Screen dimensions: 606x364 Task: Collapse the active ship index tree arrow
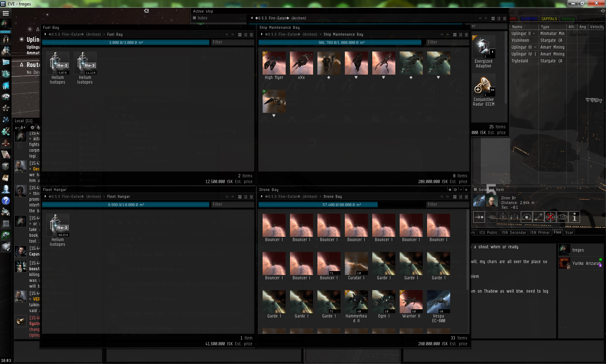(252, 18)
